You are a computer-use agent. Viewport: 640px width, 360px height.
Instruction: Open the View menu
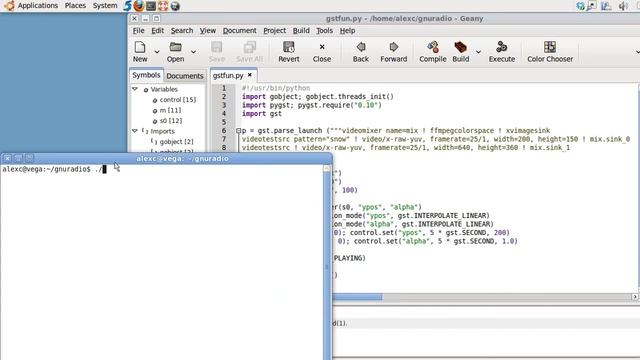(x=208, y=31)
